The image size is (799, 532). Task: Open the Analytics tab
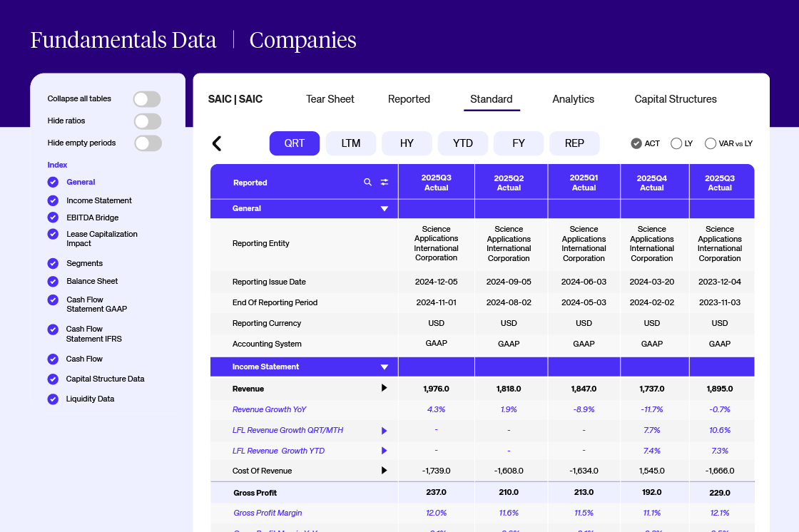[x=574, y=99]
